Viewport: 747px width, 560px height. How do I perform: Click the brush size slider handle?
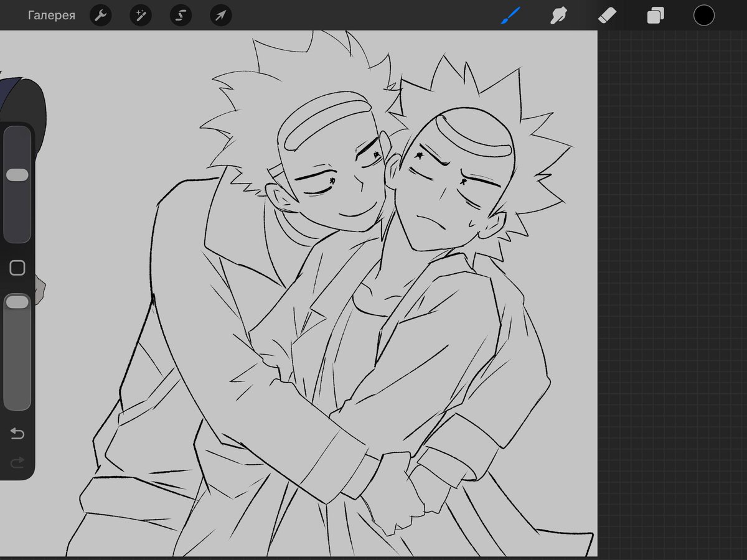(17, 175)
